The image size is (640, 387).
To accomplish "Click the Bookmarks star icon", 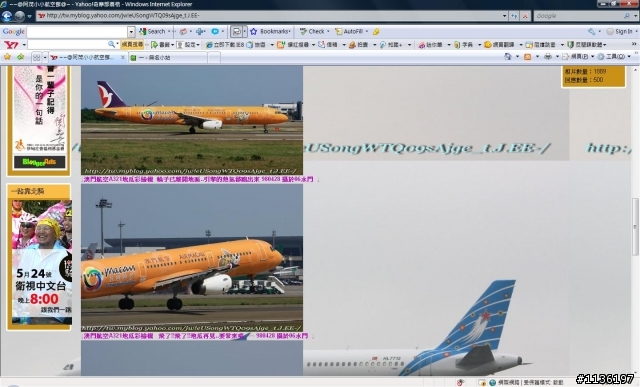I will pos(253,31).
